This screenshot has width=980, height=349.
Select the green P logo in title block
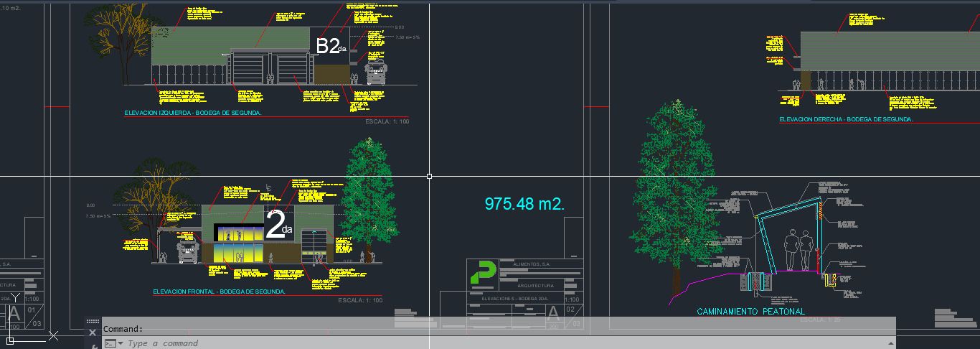(x=482, y=274)
